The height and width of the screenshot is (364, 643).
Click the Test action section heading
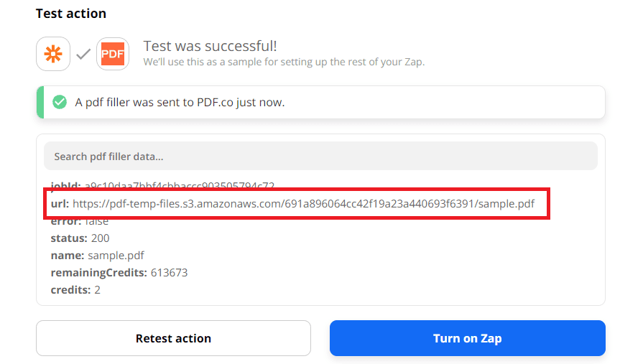[x=71, y=14]
